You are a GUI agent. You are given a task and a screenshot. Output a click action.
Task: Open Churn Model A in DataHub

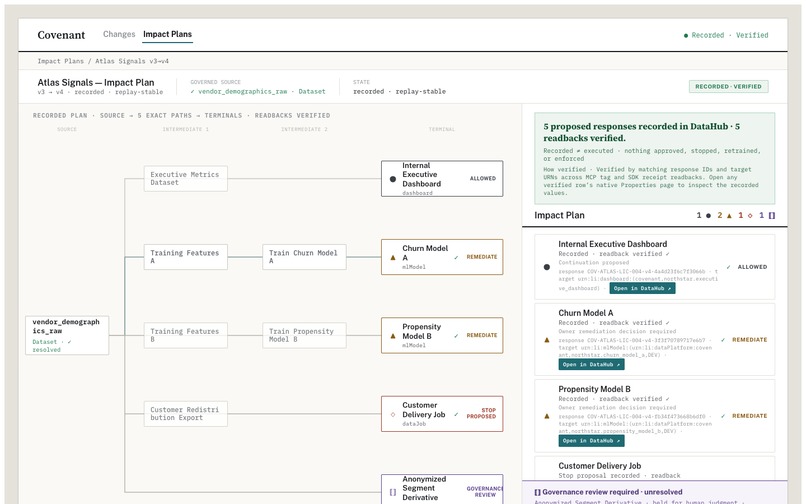[x=592, y=365]
